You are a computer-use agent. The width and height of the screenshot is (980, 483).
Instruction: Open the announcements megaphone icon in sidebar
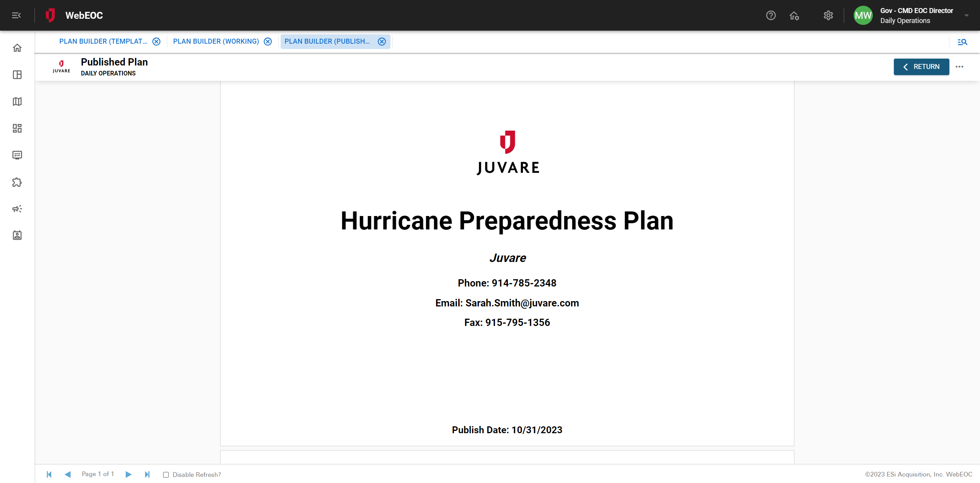coord(17,209)
